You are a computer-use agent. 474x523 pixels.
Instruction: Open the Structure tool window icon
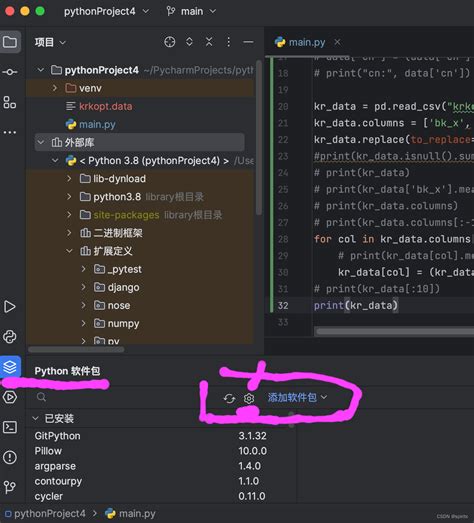10,102
